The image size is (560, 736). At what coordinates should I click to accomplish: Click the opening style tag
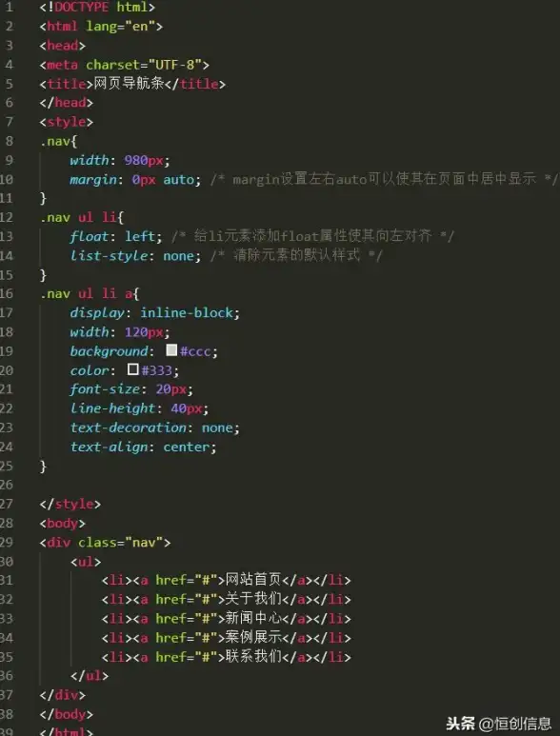coord(66,122)
